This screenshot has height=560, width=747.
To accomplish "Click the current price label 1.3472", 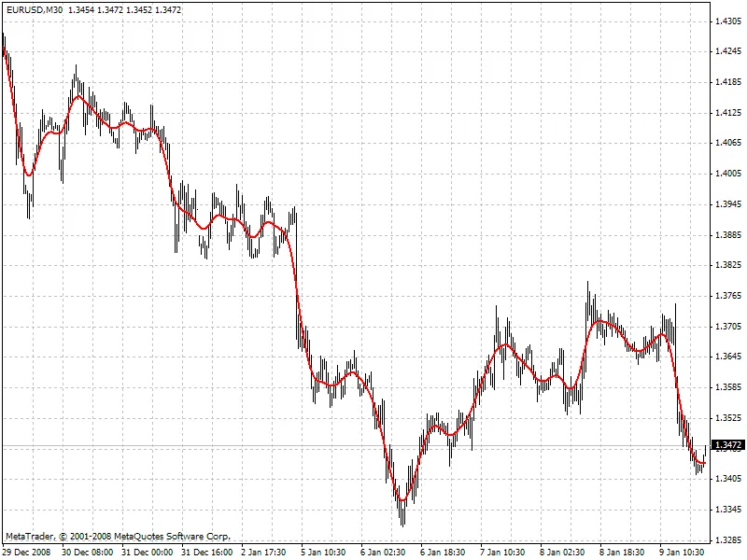I will click(727, 446).
